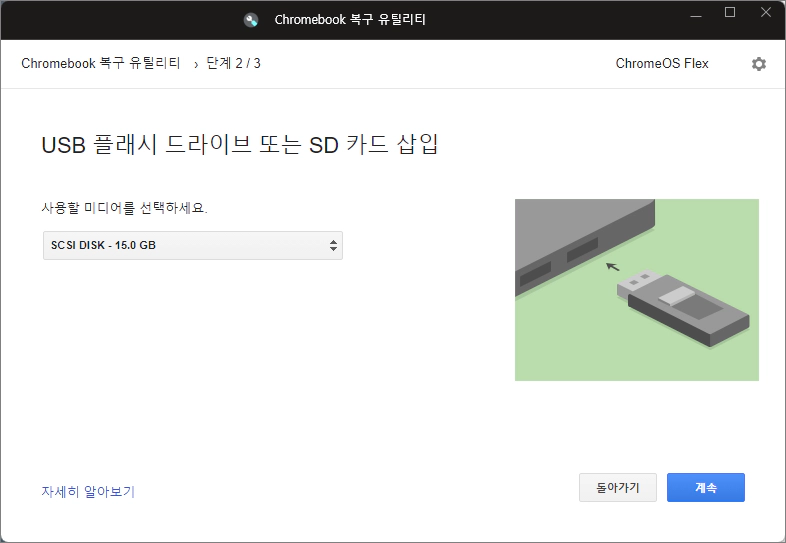Image resolution: width=786 pixels, height=543 pixels.
Task: Open the SCSI DISK media dropdown
Action: click(x=193, y=245)
